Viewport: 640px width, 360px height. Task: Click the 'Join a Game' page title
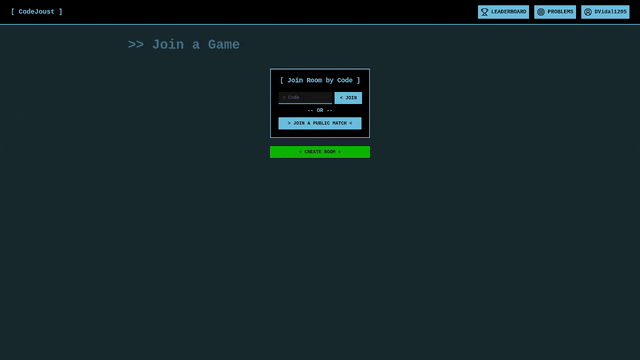184,44
